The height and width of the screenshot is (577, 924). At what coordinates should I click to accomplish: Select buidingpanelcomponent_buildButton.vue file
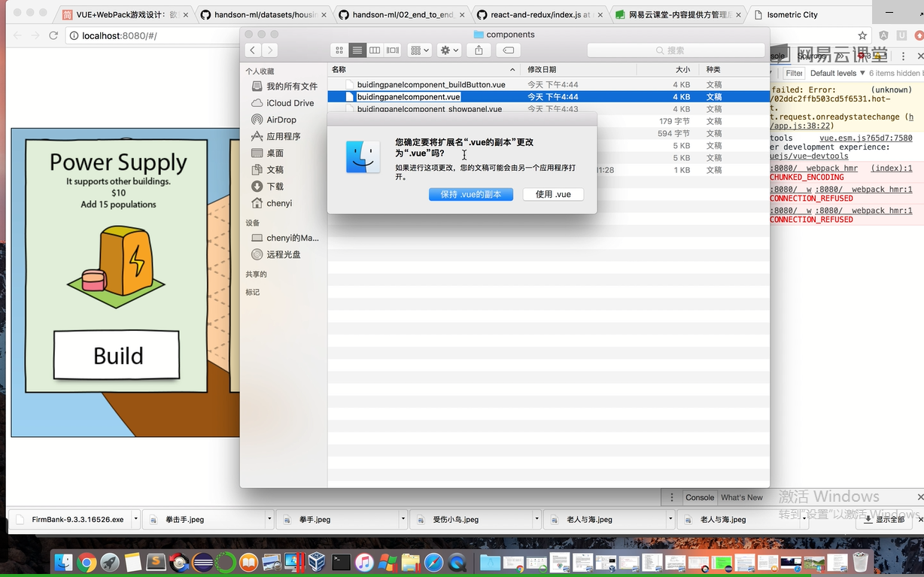tap(431, 85)
